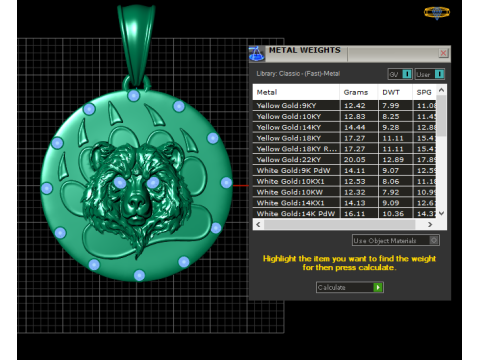
Task: Click the 8.25 DWT value
Action: (x=391, y=116)
